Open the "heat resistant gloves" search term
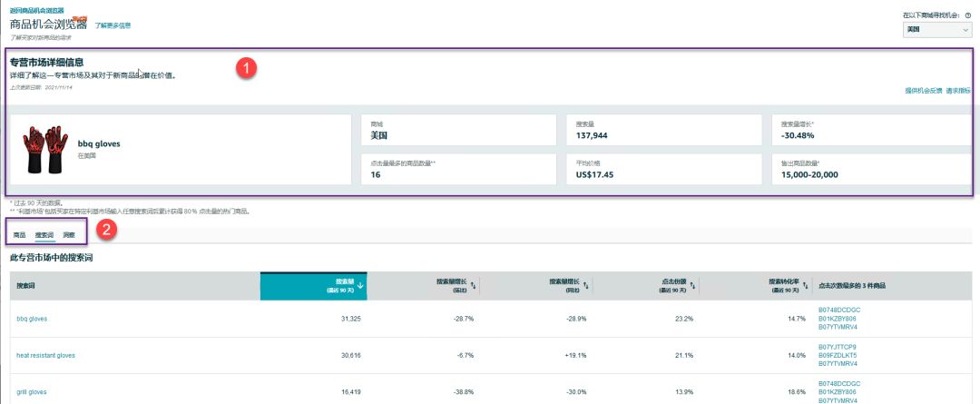This screenshot has height=404, width=980. 44,355
